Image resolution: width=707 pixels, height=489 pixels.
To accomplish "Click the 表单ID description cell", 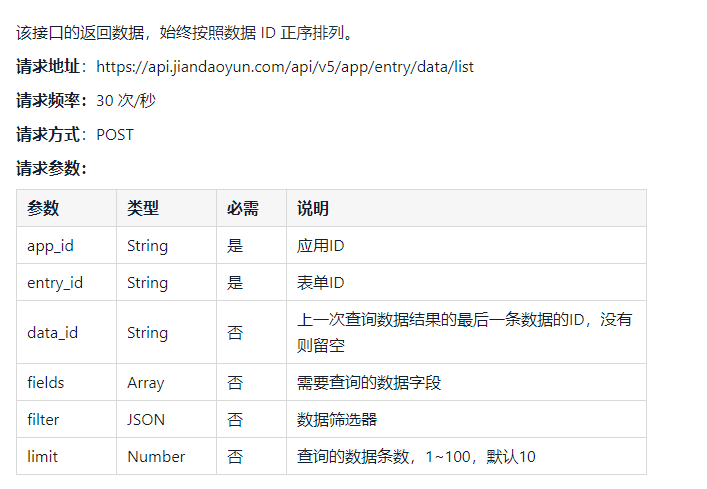I will coord(467,283).
